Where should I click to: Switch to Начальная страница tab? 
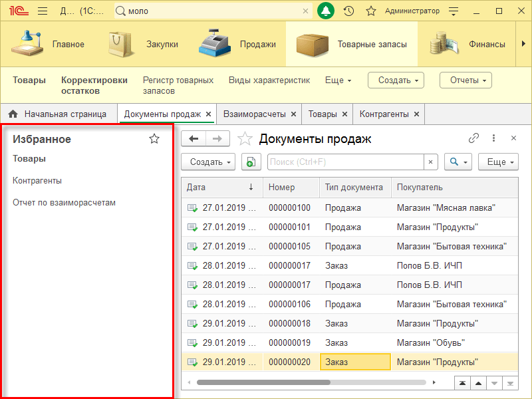tap(59, 114)
